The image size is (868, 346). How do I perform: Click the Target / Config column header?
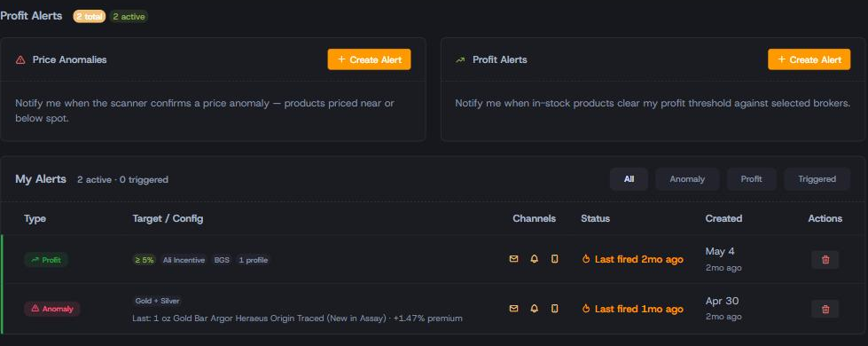pyautogui.click(x=168, y=218)
